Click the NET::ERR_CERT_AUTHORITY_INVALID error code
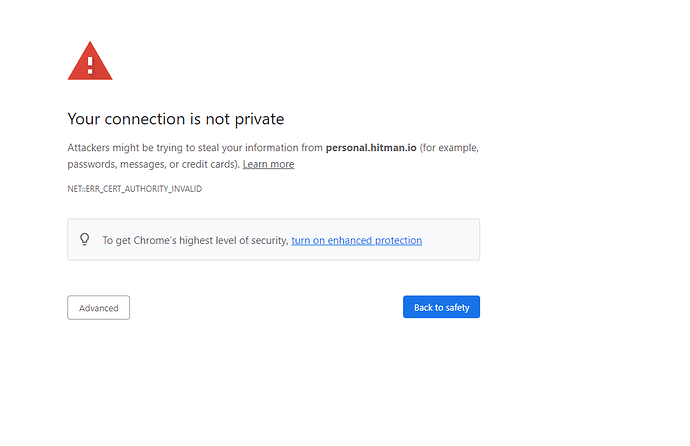 (x=135, y=189)
